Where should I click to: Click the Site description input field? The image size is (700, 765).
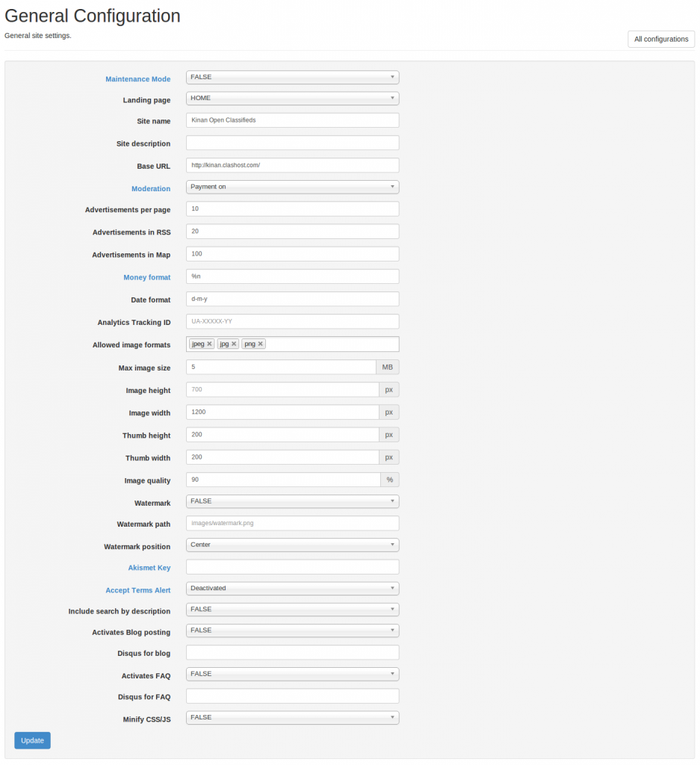tap(292, 143)
